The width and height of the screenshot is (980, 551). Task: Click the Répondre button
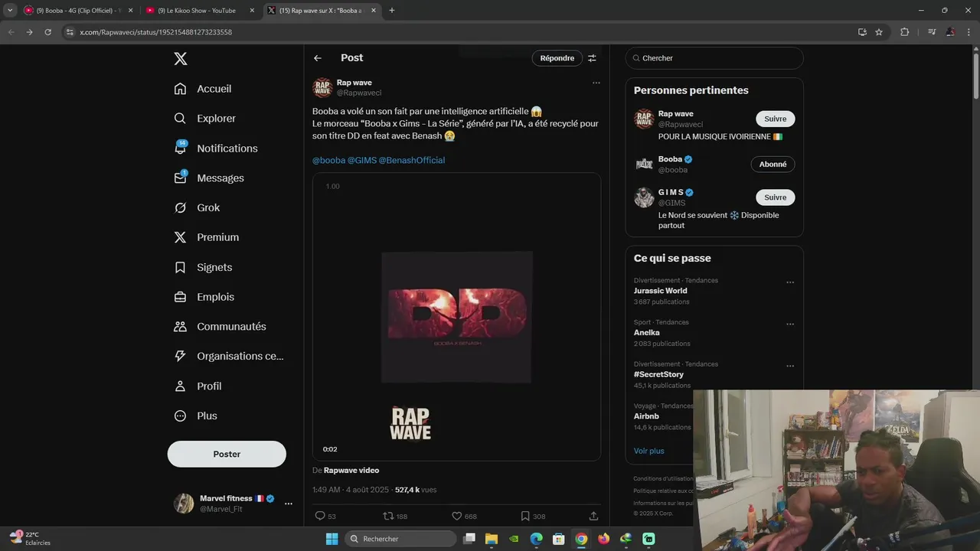tap(557, 58)
